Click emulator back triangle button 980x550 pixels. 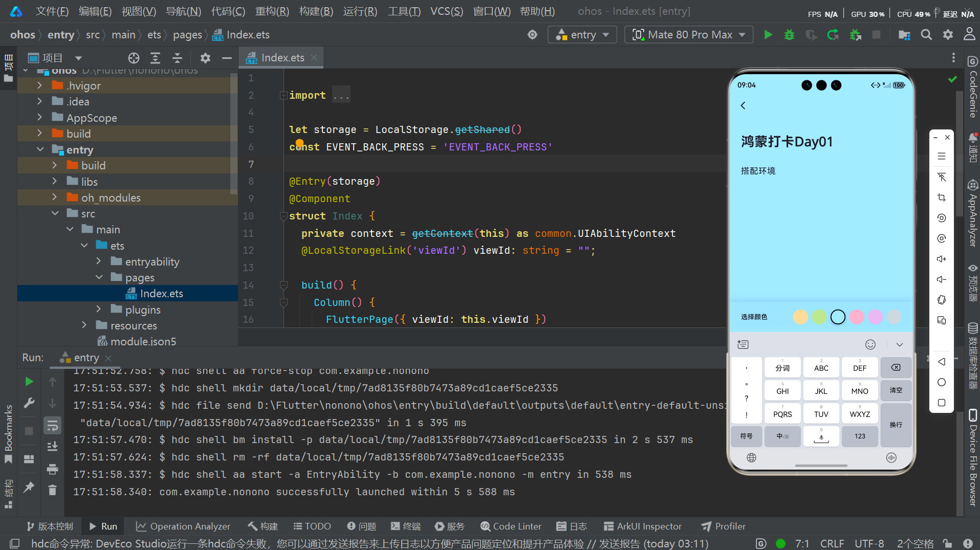(x=942, y=362)
